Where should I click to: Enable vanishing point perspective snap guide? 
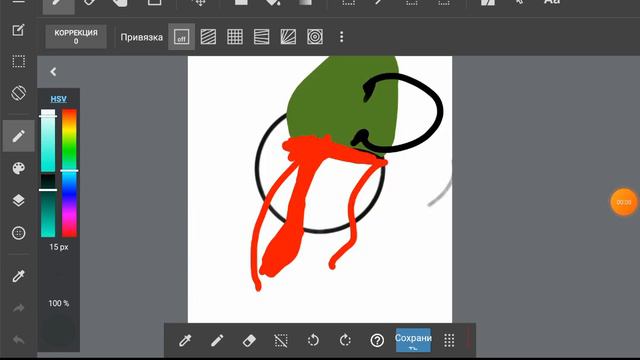tap(262, 37)
